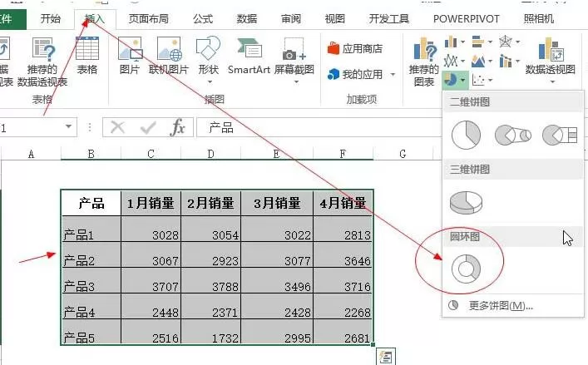Choose the doughnut chart 圆环图

tap(466, 269)
